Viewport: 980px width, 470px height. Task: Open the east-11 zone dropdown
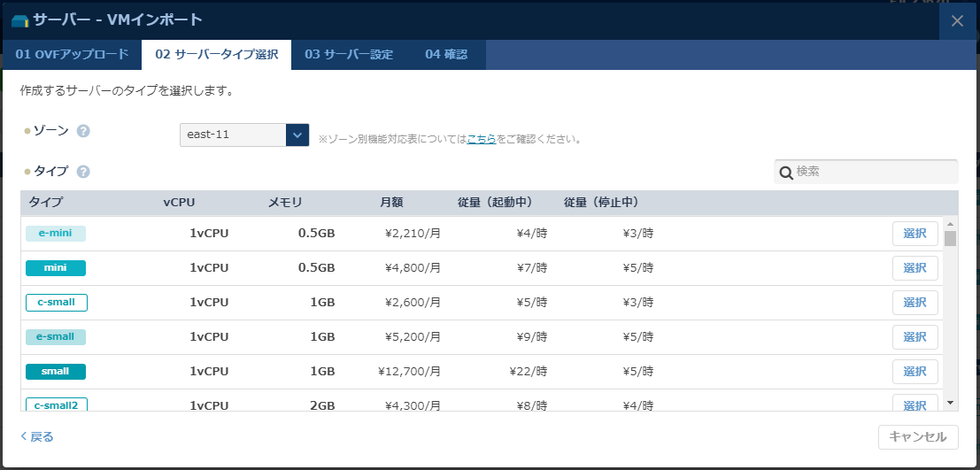click(x=244, y=135)
